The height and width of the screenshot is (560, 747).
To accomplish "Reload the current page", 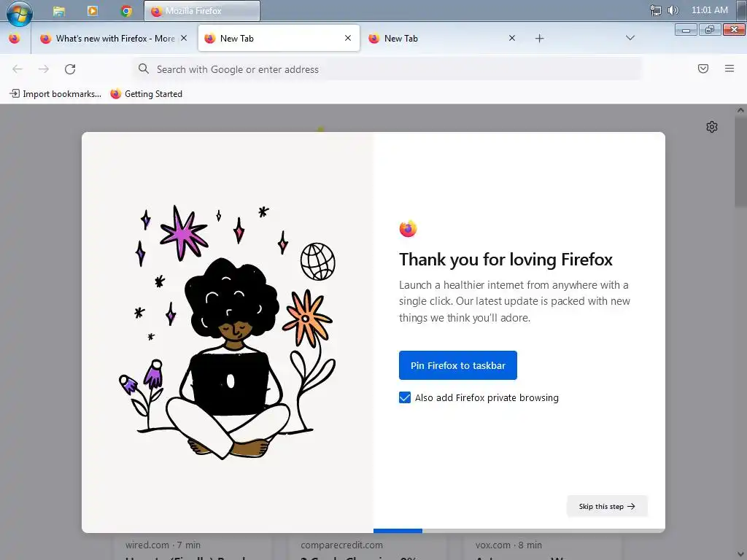I will point(70,69).
